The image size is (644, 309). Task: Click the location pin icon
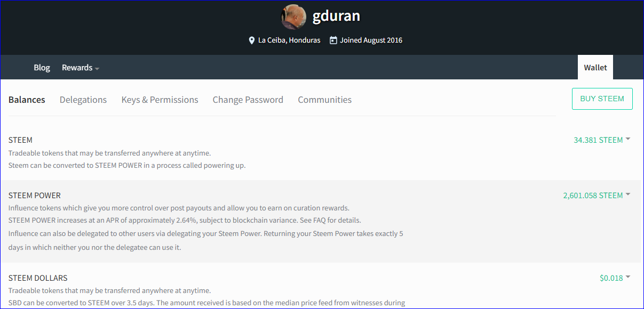(252, 40)
